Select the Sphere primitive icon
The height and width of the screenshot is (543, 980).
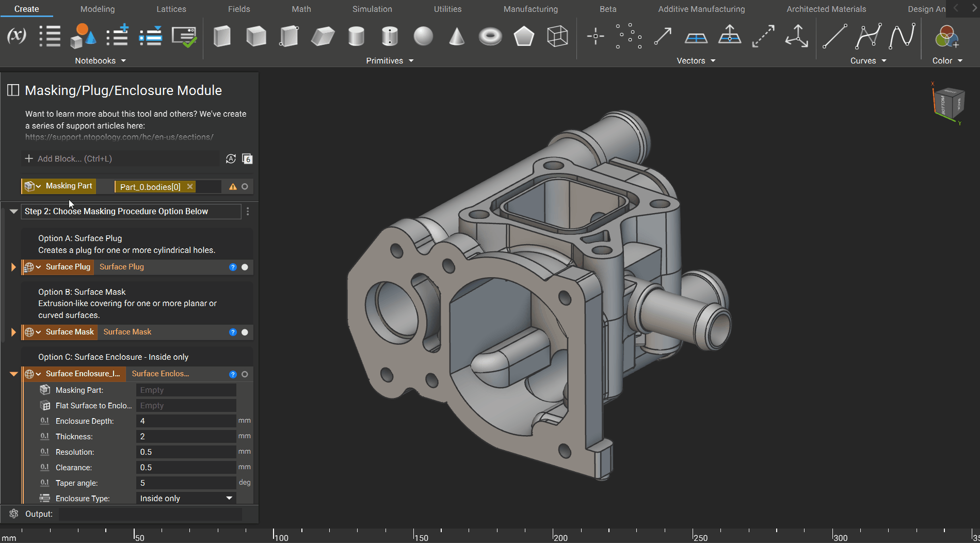coord(423,37)
